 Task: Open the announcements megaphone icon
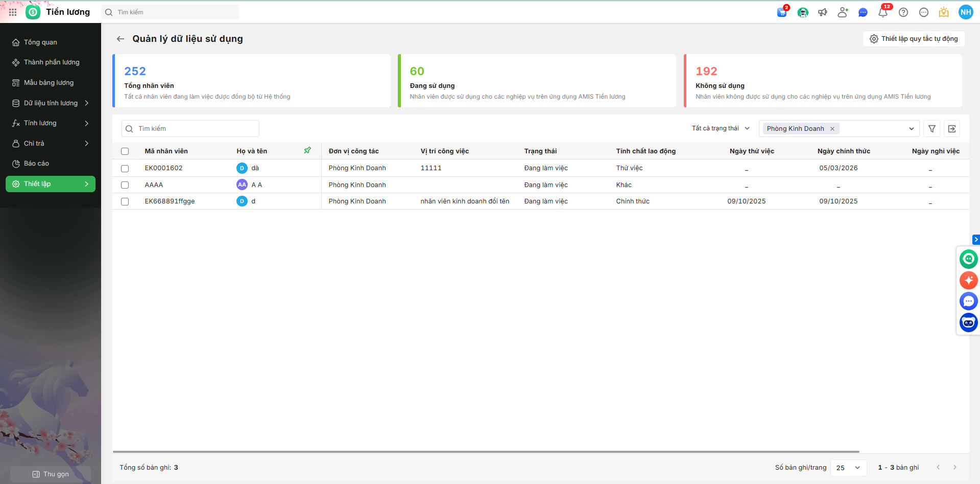[x=823, y=13]
